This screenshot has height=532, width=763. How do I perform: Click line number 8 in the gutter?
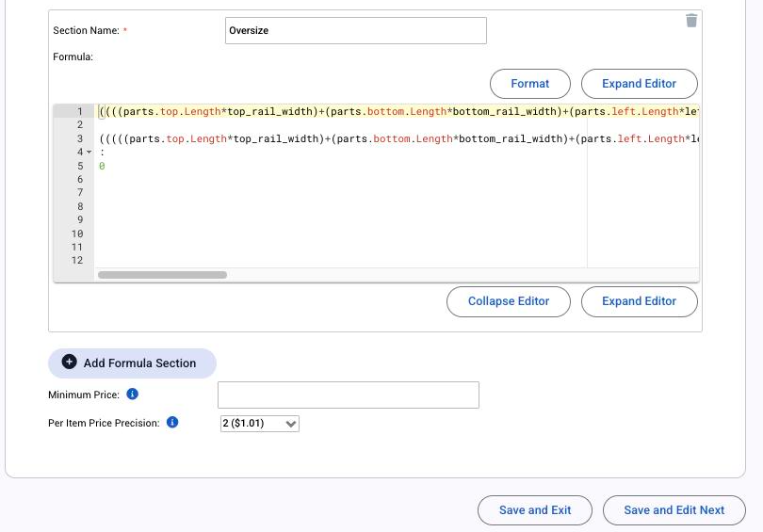[80, 206]
